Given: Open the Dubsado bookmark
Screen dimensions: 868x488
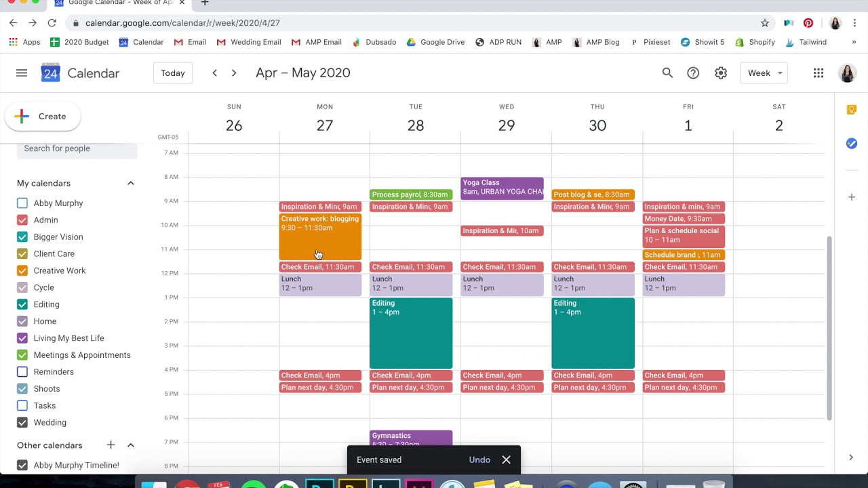Looking at the screenshot, I should pyautogui.click(x=374, y=42).
